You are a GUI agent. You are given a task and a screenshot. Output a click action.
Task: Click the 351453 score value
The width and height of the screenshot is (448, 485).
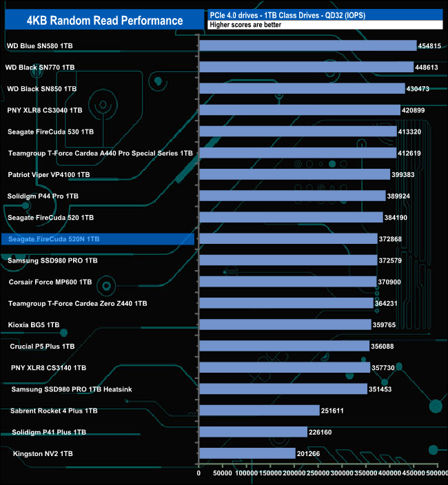380,389
